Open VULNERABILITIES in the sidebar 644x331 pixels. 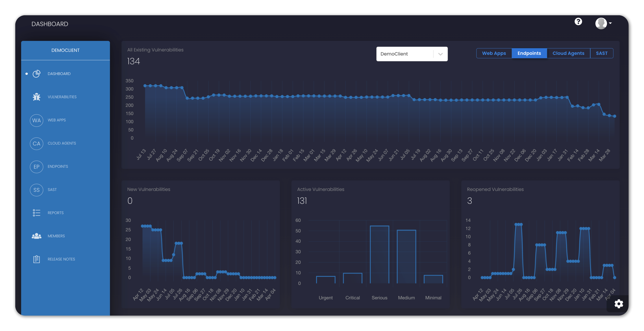[62, 97]
